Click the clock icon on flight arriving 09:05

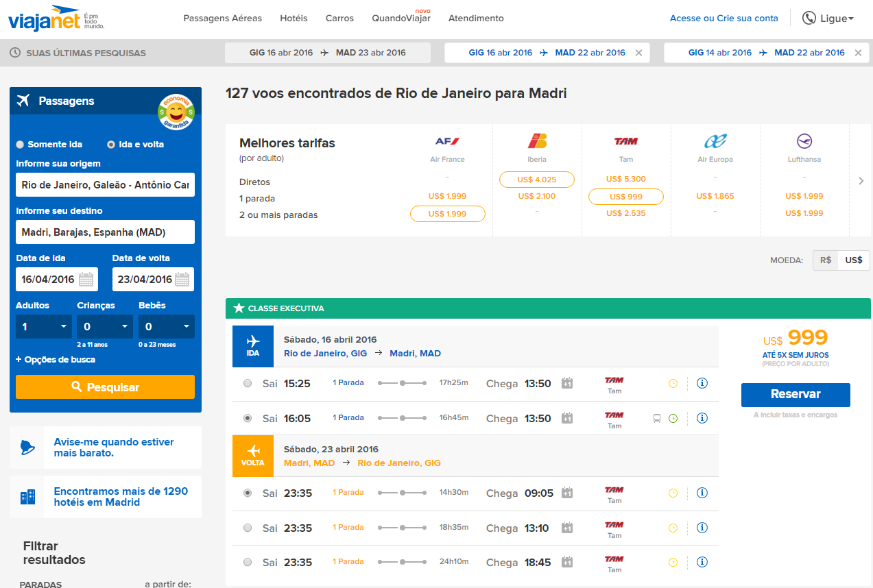tap(673, 493)
